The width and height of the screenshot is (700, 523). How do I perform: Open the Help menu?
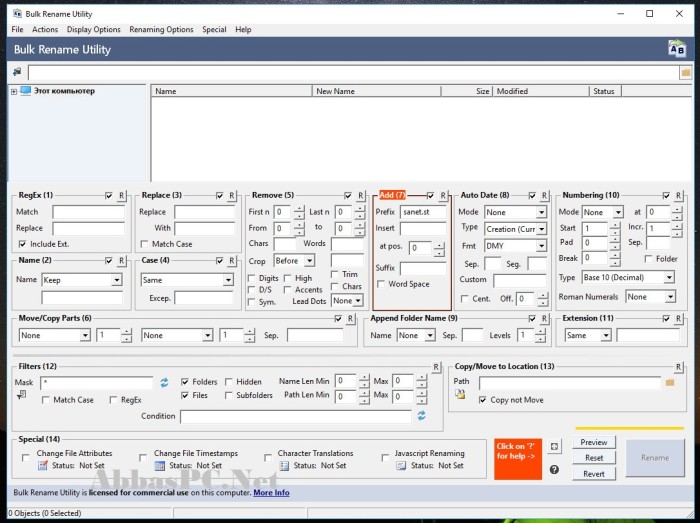pyautogui.click(x=243, y=29)
